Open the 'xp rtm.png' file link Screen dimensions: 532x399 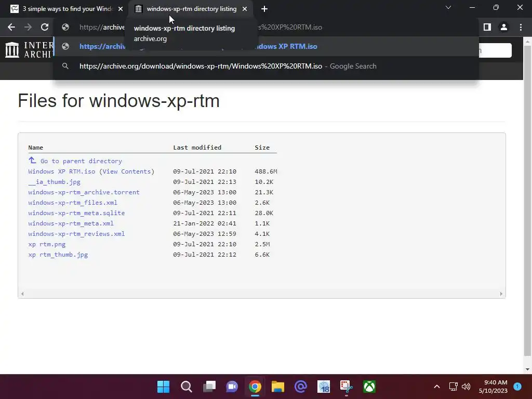coord(47,244)
